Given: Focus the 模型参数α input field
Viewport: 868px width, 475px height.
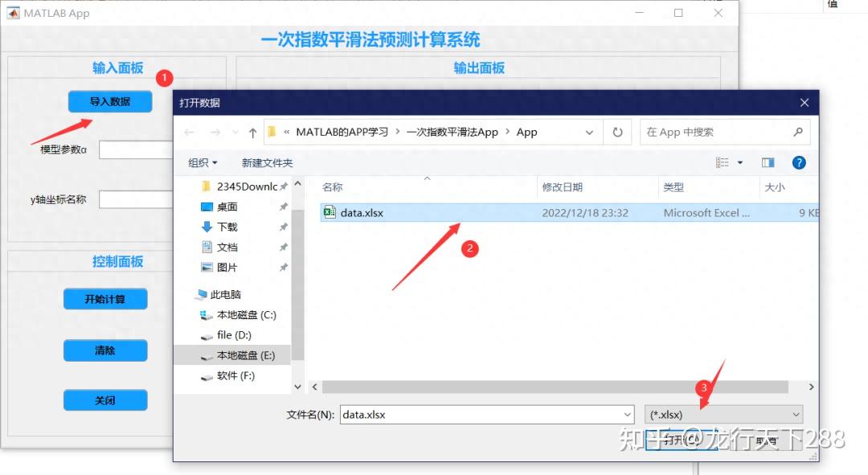Looking at the screenshot, I should coord(136,149).
